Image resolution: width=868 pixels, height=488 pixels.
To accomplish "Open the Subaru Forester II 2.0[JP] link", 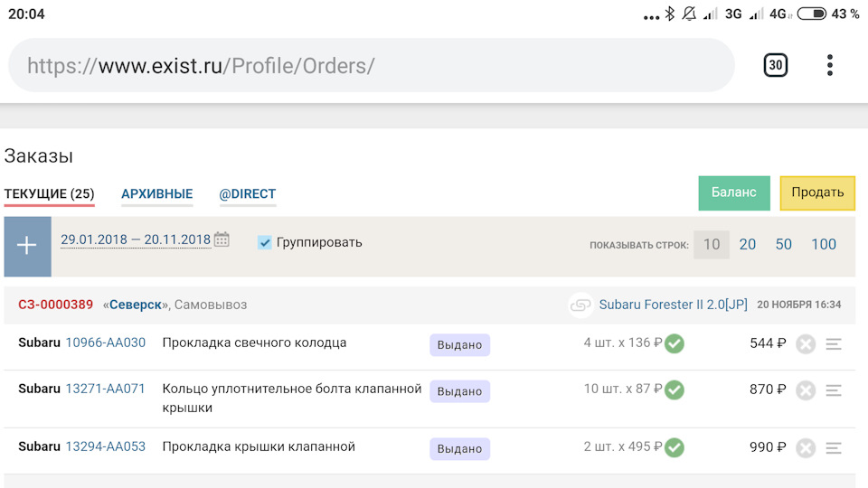I will coord(673,305).
